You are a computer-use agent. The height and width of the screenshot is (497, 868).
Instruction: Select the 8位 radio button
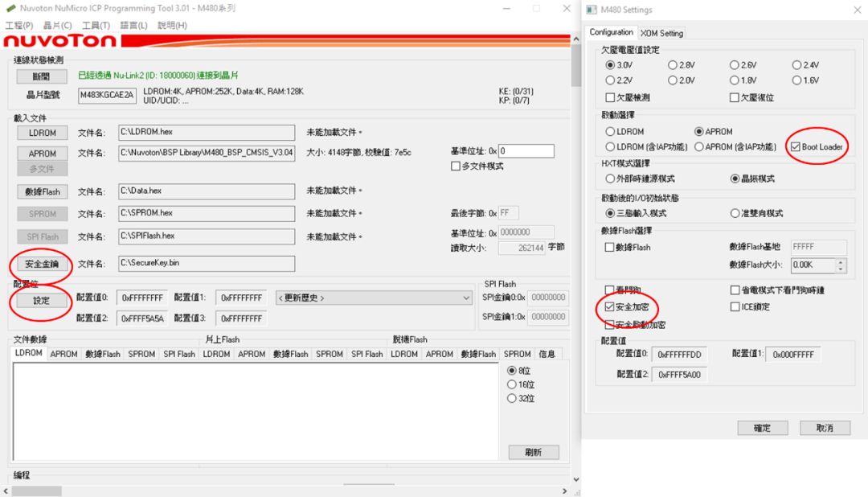click(x=511, y=371)
